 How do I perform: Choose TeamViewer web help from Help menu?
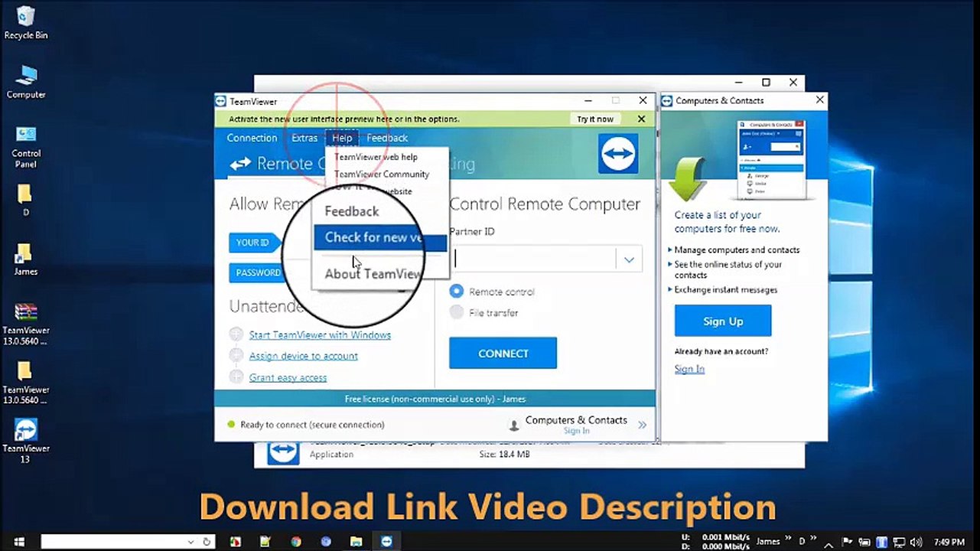pos(376,157)
